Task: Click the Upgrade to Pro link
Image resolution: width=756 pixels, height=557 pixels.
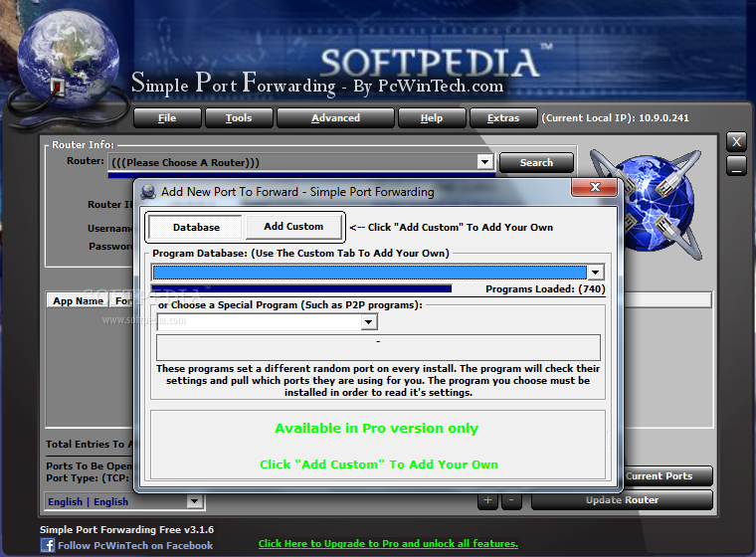Action: click(x=388, y=543)
